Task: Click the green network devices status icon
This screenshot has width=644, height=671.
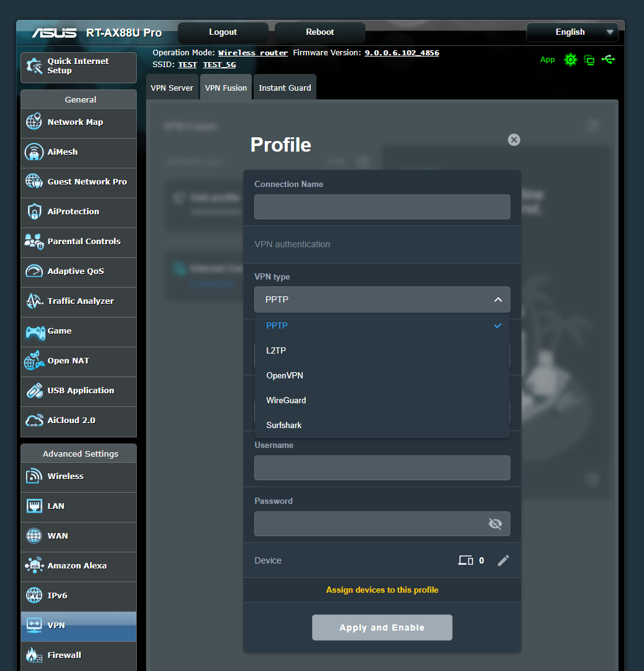Action: [589, 60]
